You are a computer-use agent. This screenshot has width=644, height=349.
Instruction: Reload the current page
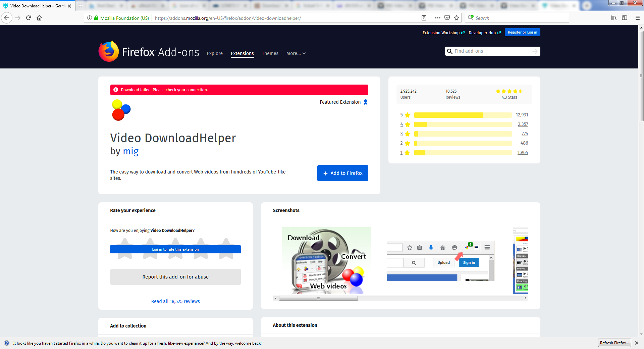point(29,18)
